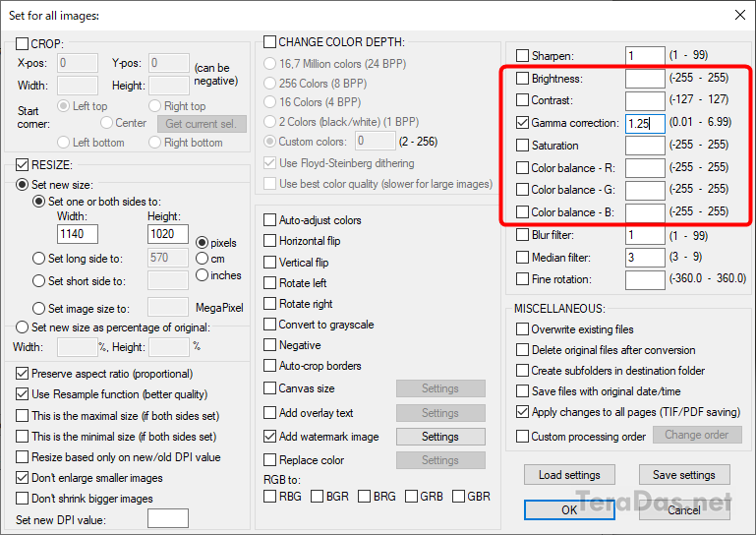
Task: Check Don't shrink bigger images
Action: click(x=23, y=498)
